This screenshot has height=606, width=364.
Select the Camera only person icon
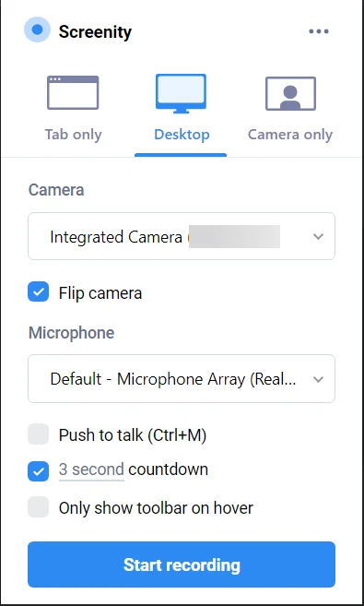click(x=290, y=93)
